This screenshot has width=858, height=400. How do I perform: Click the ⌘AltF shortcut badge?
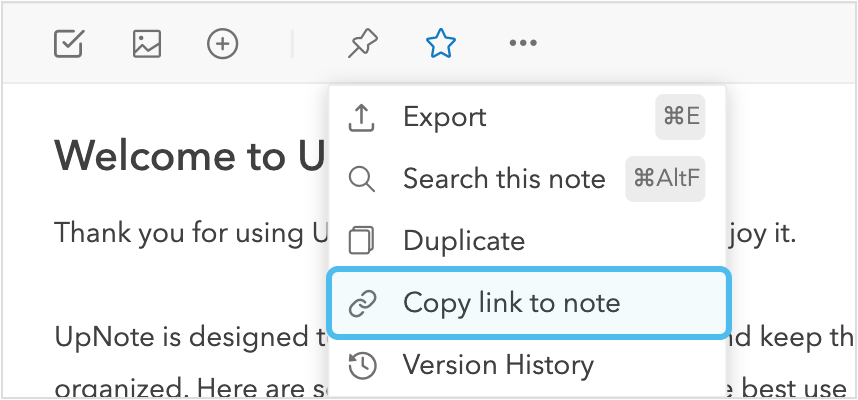pos(665,179)
